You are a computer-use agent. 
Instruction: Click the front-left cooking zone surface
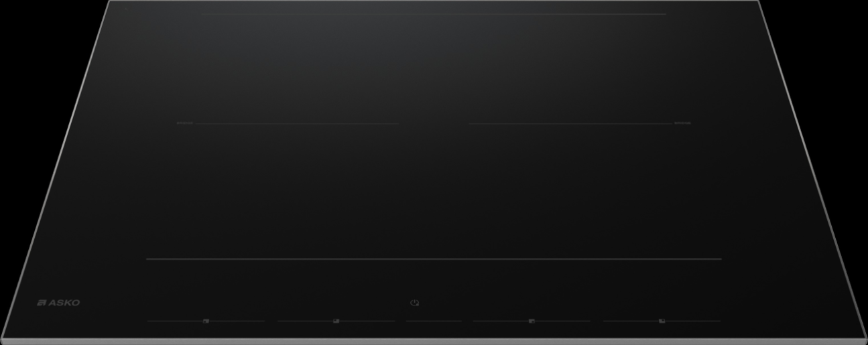[282, 191]
